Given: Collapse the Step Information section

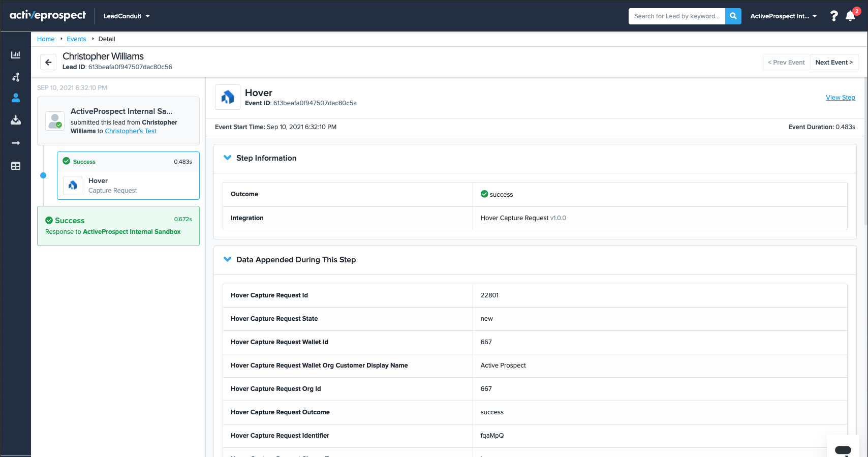Looking at the screenshot, I should pos(227,158).
